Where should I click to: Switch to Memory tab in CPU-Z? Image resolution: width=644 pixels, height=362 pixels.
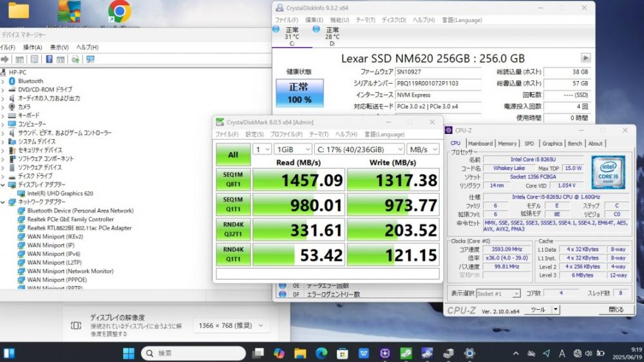pyautogui.click(x=507, y=144)
